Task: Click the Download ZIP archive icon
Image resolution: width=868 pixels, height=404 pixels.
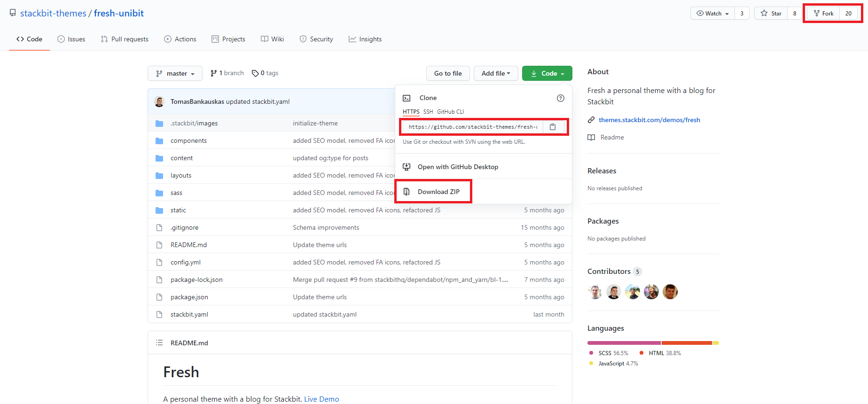Action: 407,192
